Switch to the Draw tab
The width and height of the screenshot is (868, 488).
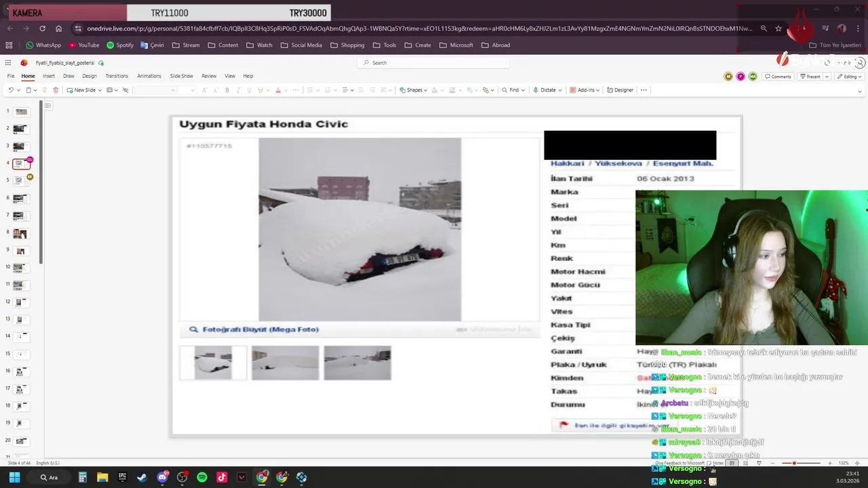pyautogui.click(x=68, y=76)
